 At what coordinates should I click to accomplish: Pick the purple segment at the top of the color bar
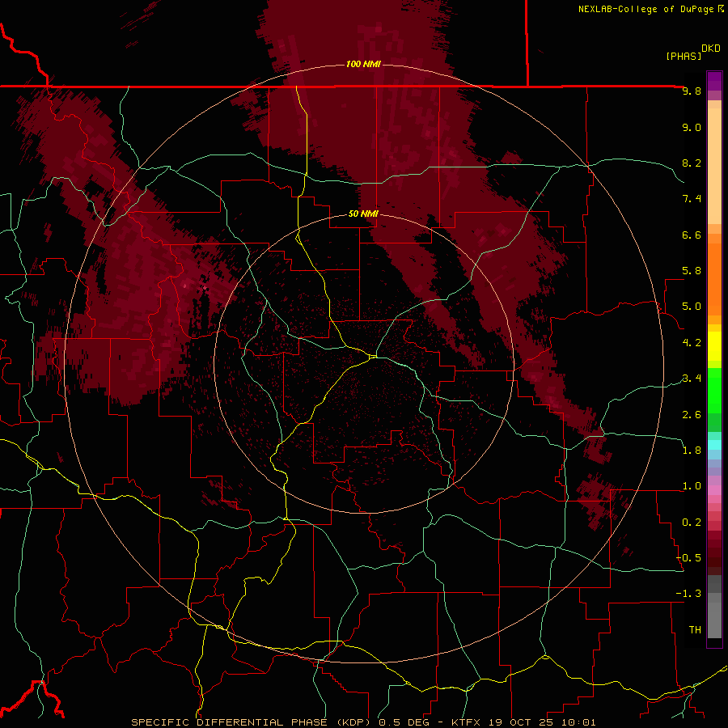tap(714, 81)
